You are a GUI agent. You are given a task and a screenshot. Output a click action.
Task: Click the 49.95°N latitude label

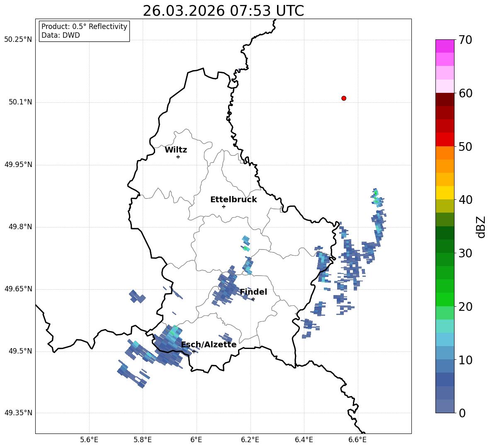pos(18,165)
